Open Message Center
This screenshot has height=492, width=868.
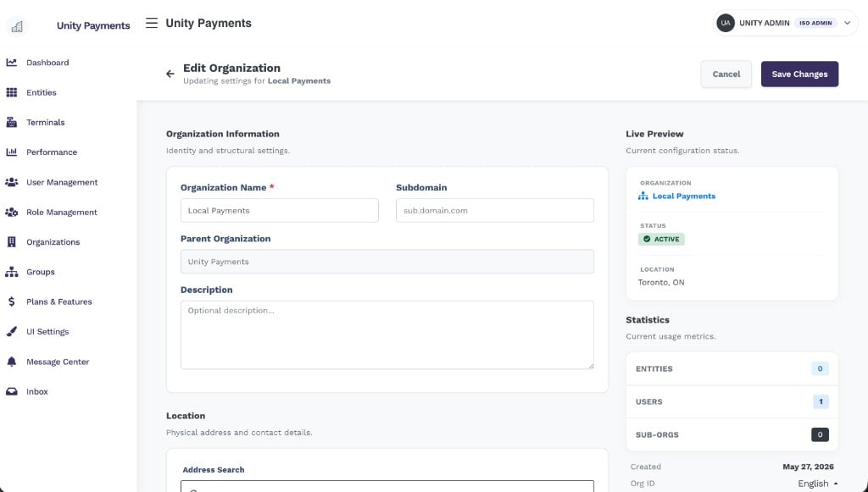click(58, 362)
